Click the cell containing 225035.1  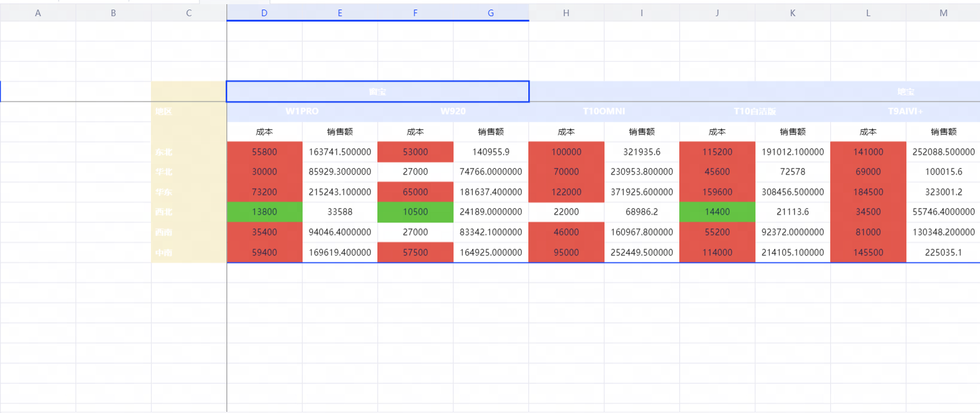pyautogui.click(x=943, y=252)
